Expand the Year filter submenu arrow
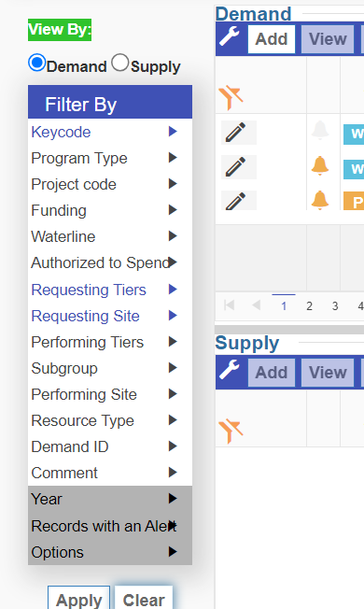The image size is (364, 609). tap(173, 498)
